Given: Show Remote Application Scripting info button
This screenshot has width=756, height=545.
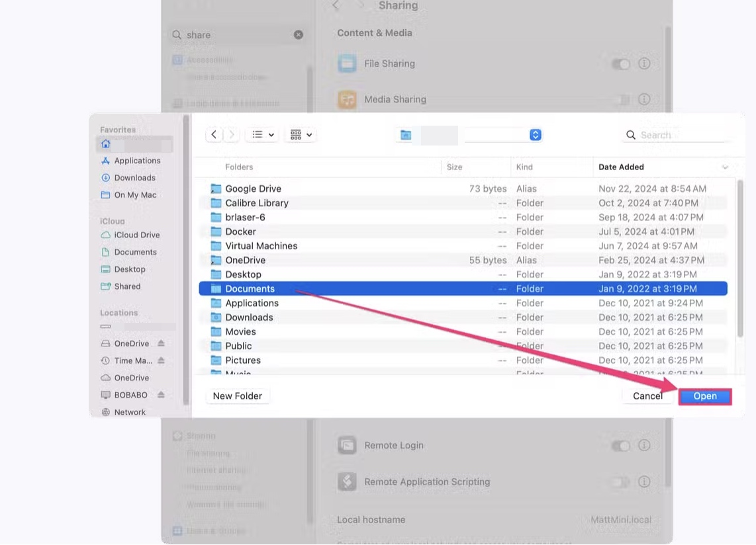Looking at the screenshot, I should pyautogui.click(x=644, y=482).
